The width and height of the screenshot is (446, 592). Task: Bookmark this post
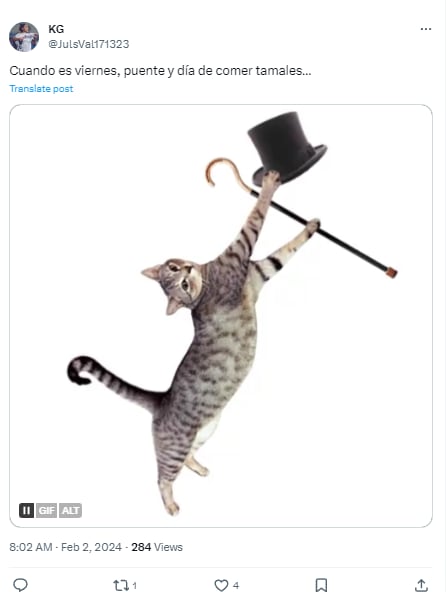click(321, 585)
